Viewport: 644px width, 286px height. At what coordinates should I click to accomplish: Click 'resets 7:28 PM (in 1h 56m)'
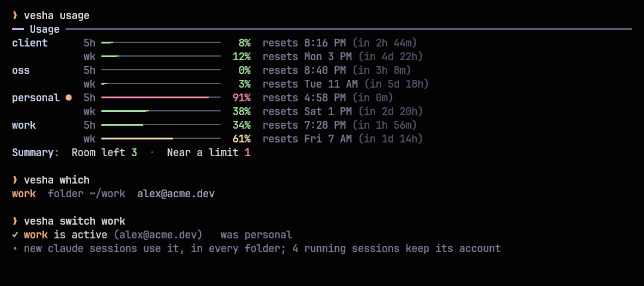[x=340, y=125]
